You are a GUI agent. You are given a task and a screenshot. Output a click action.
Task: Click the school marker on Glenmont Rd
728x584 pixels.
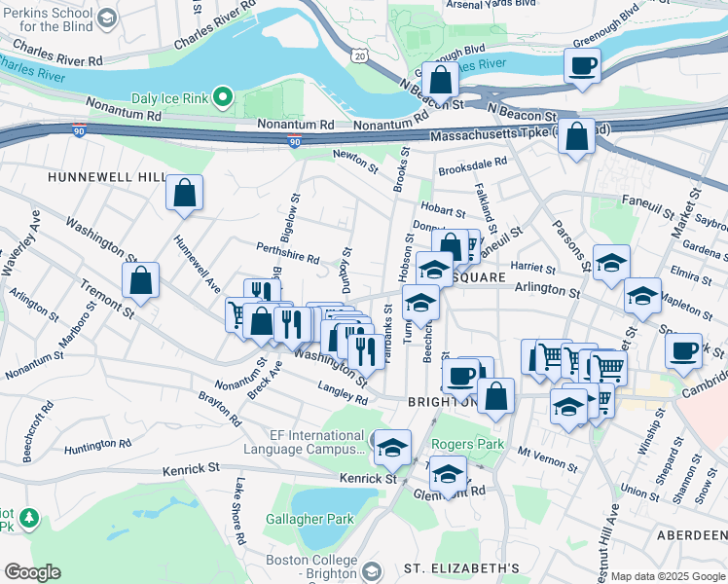point(448,476)
